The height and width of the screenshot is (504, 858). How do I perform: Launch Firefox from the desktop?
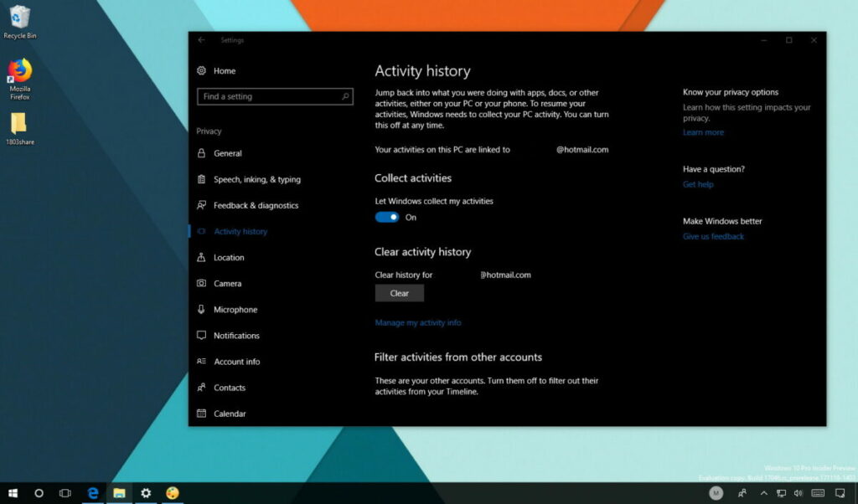(x=20, y=71)
